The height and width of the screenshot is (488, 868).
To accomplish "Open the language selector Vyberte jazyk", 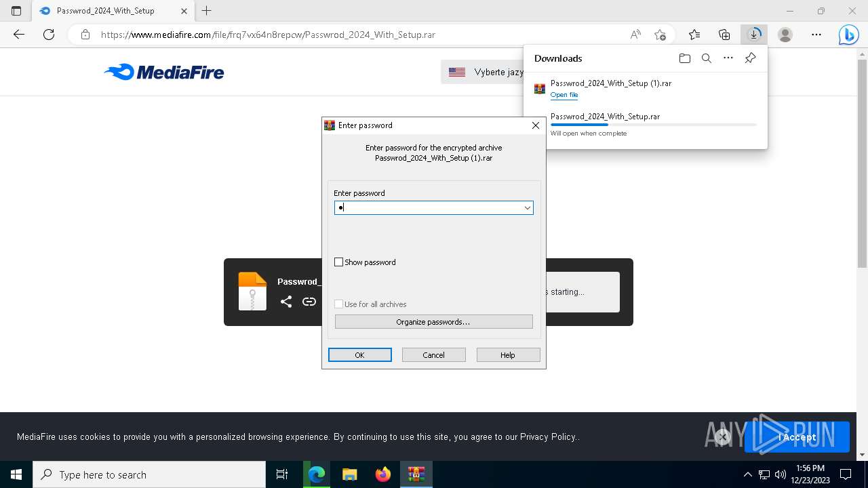I will 483,72.
